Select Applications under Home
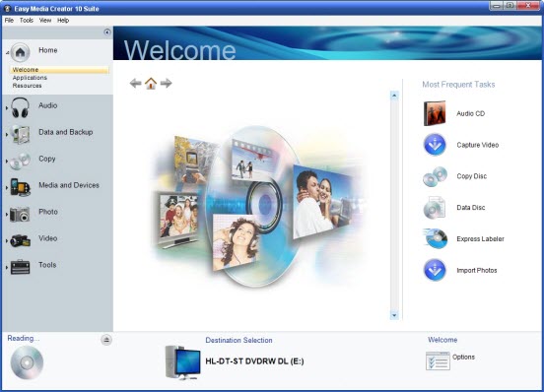The width and height of the screenshot is (544, 392). click(x=30, y=78)
